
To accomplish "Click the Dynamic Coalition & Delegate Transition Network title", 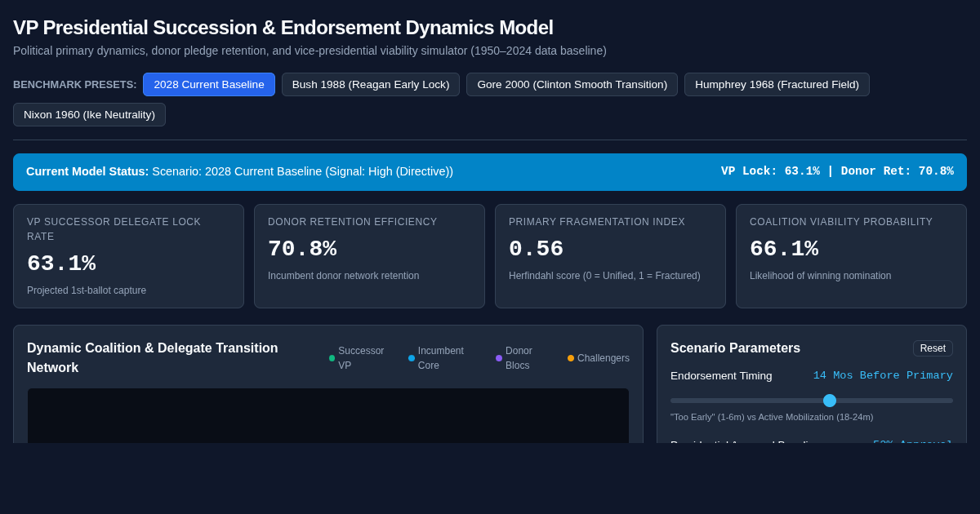I will click(x=153, y=358).
